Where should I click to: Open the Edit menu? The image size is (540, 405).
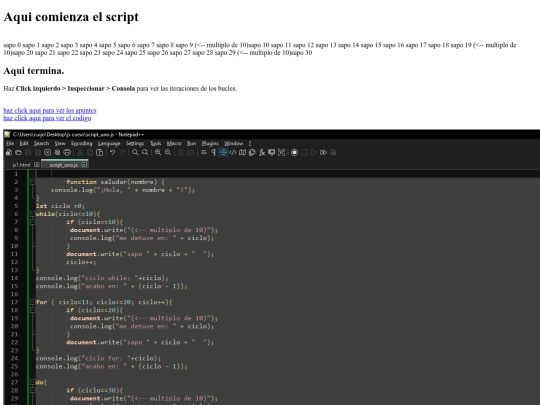click(x=24, y=143)
